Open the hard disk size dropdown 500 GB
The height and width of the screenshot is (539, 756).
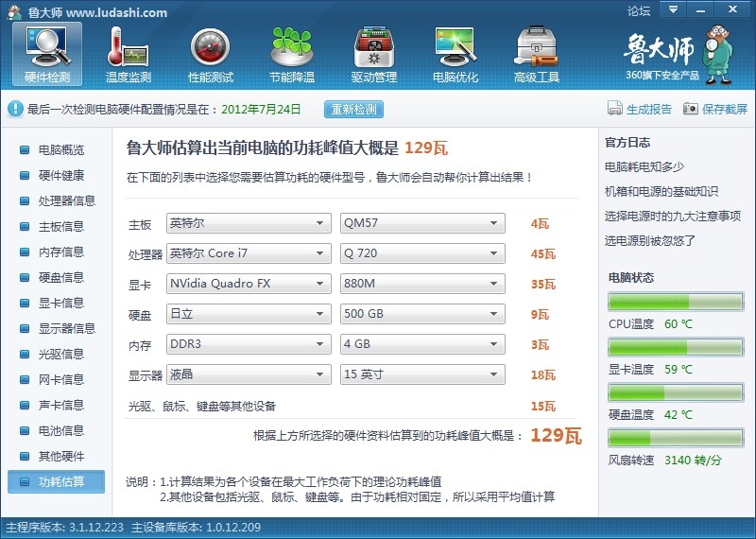coord(422,314)
